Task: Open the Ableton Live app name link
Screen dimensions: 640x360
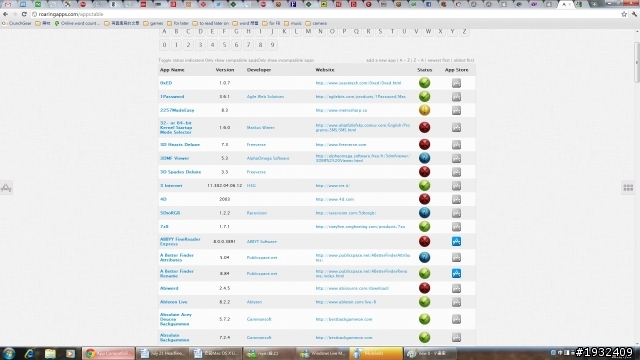Action: [x=173, y=302]
